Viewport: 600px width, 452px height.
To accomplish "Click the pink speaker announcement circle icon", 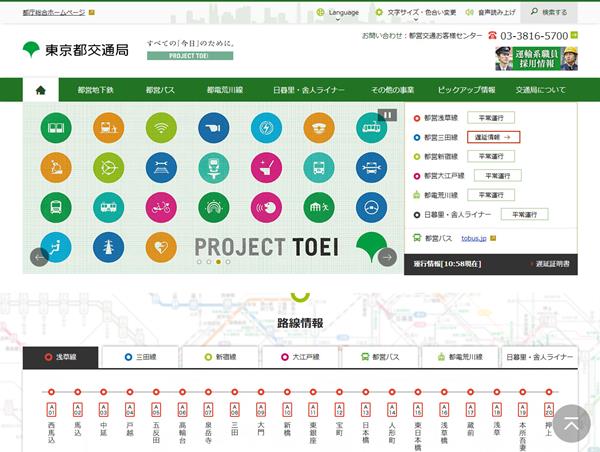I will pos(266,207).
